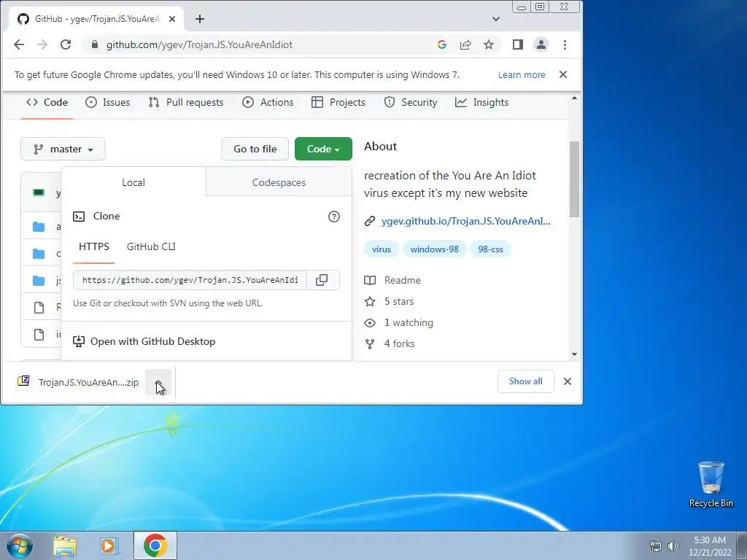Viewport: 747px width, 560px height.
Task: Click Show all downloads button
Action: (525, 381)
